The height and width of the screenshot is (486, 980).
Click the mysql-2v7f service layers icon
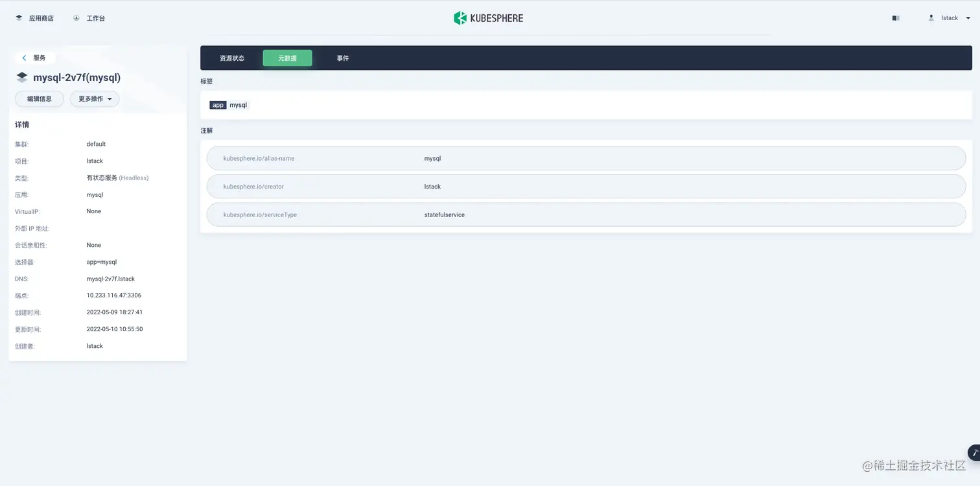click(x=22, y=78)
